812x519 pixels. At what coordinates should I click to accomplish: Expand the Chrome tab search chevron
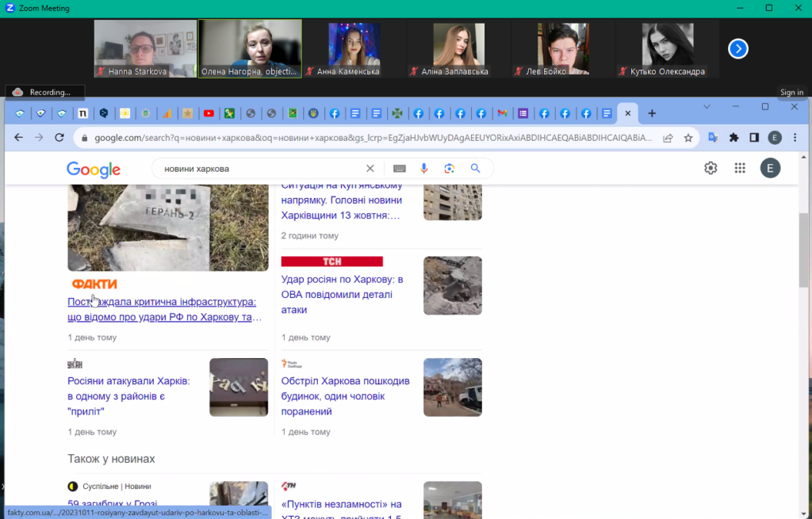(707, 107)
